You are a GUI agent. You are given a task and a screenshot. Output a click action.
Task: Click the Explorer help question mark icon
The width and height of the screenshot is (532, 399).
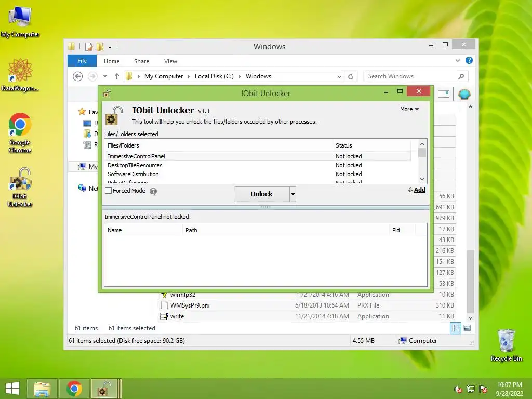coord(469,60)
